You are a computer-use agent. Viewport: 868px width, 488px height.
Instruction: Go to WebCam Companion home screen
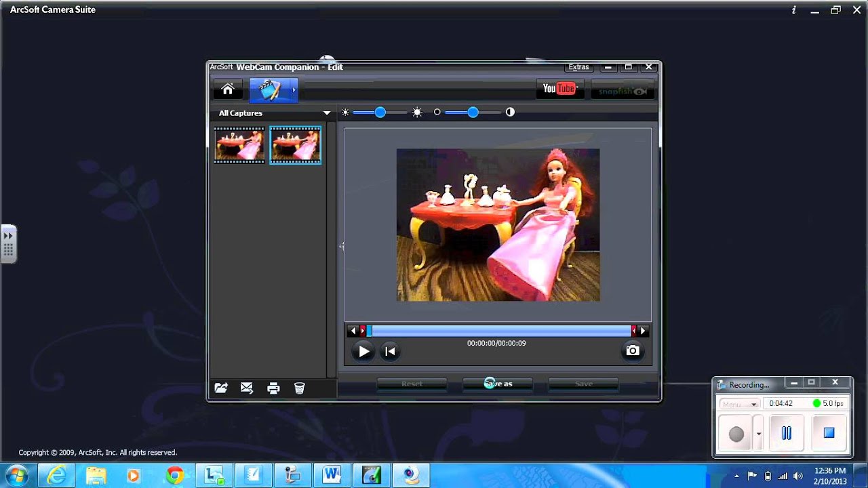[x=228, y=89]
